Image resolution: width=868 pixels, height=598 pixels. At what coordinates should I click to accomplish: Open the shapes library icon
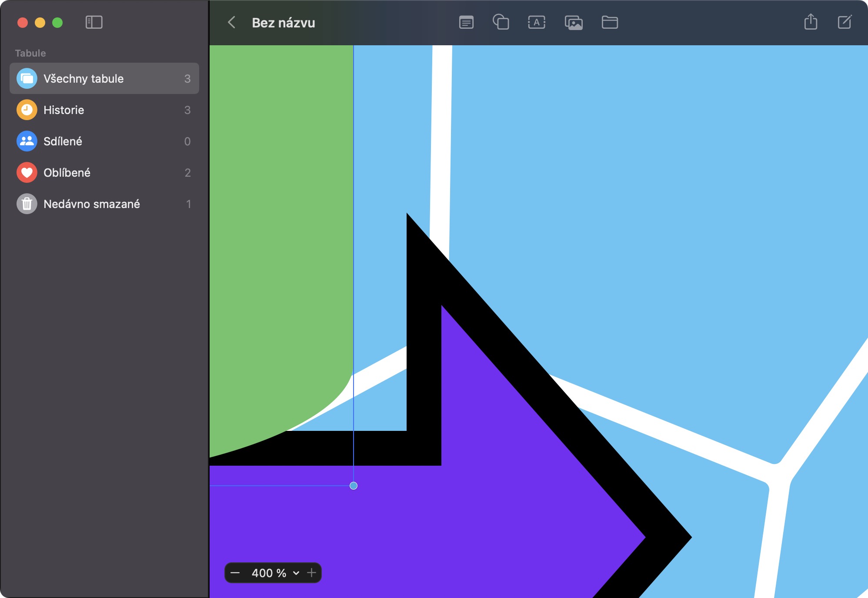point(501,22)
